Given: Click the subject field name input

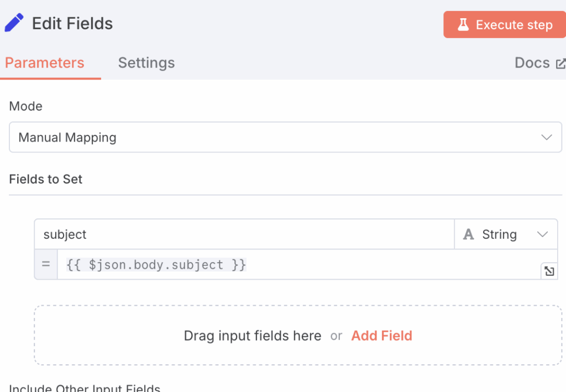Looking at the screenshot, I should [244, 234].
